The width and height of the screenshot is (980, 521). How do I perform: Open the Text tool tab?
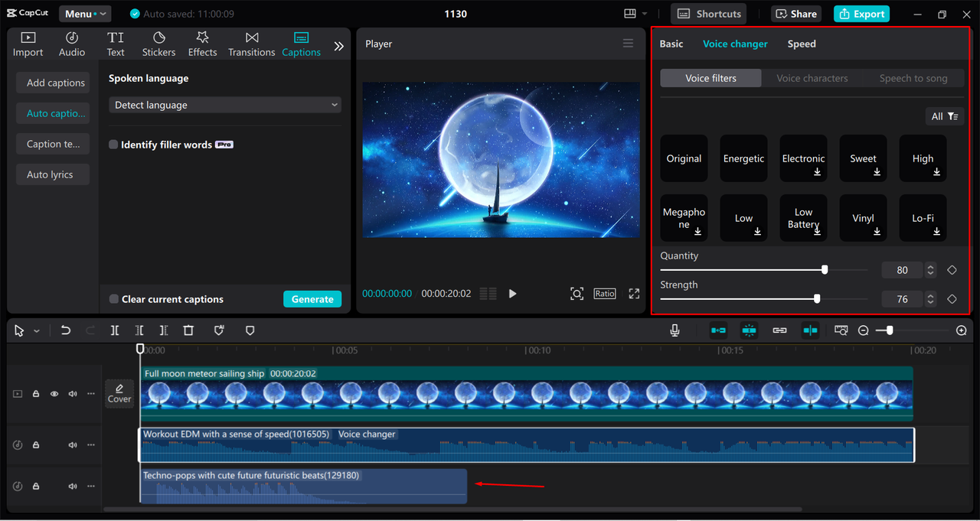point(116,44)
